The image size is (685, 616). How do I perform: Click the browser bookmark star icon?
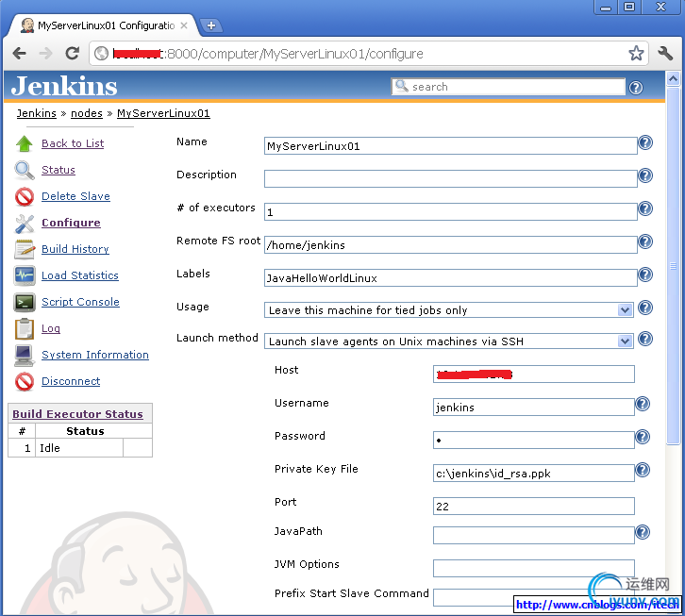pyautogui.click(x=636, y=54)
